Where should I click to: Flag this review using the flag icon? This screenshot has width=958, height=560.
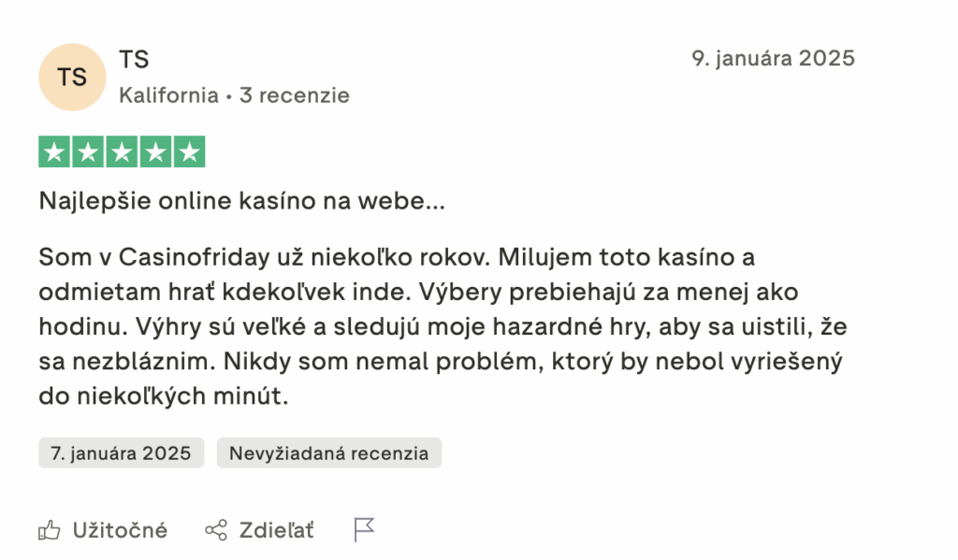364,531
